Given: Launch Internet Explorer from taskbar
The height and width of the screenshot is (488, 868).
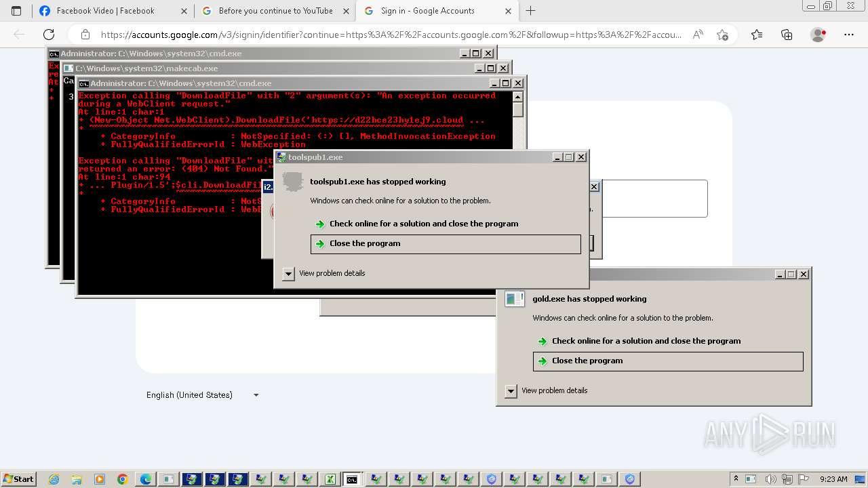Looking at the screenshot, I should point(54,479).
